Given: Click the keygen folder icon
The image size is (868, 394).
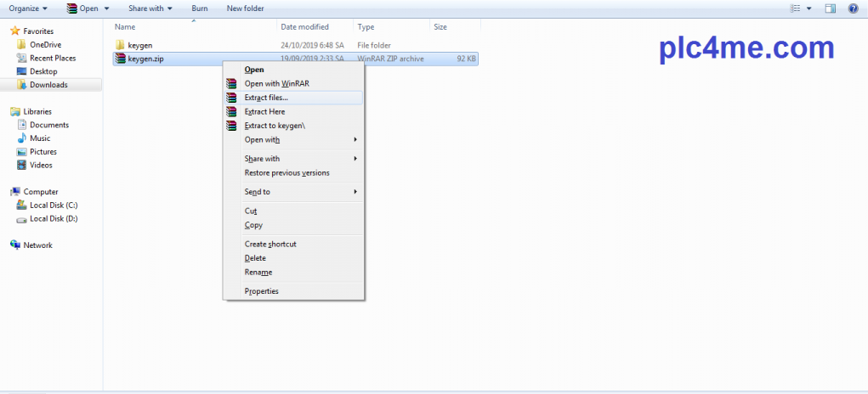Looking at the screenshot, I should coord(120,45).
